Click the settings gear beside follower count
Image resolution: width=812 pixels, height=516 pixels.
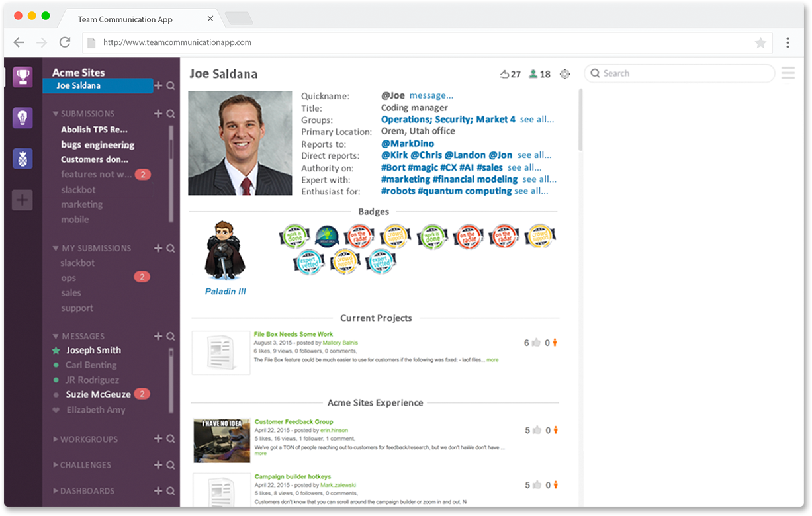564,74
